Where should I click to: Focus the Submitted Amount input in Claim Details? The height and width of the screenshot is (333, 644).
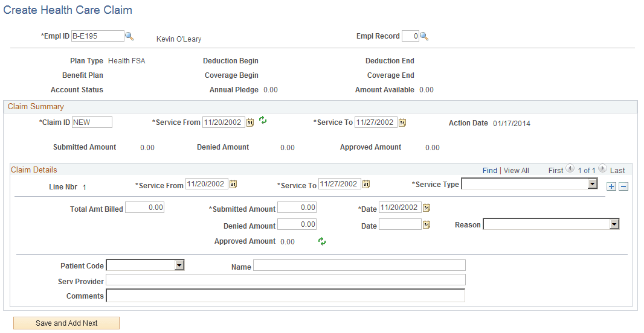(297, 208)
